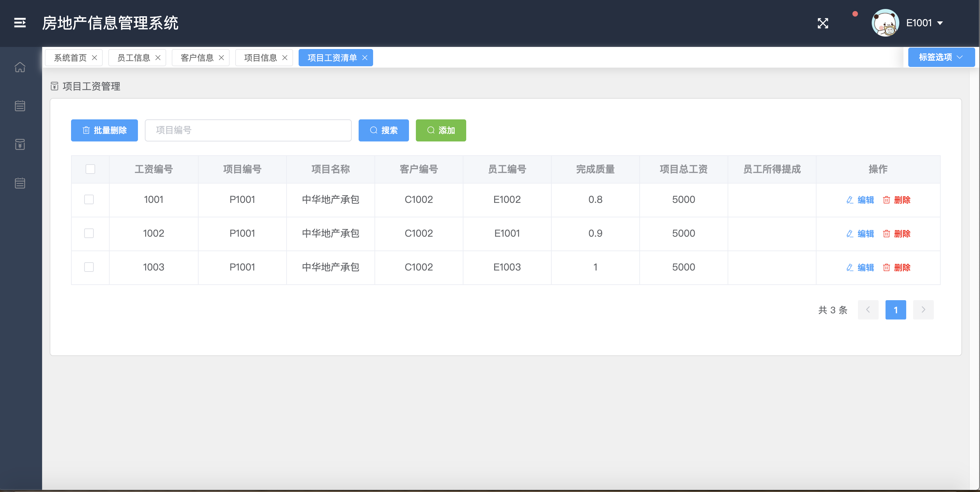The width and height of the screenshot is (980, 492).
Task: Collapse the sidebar with the hamburger icon
Action: (x=20, y=23)
